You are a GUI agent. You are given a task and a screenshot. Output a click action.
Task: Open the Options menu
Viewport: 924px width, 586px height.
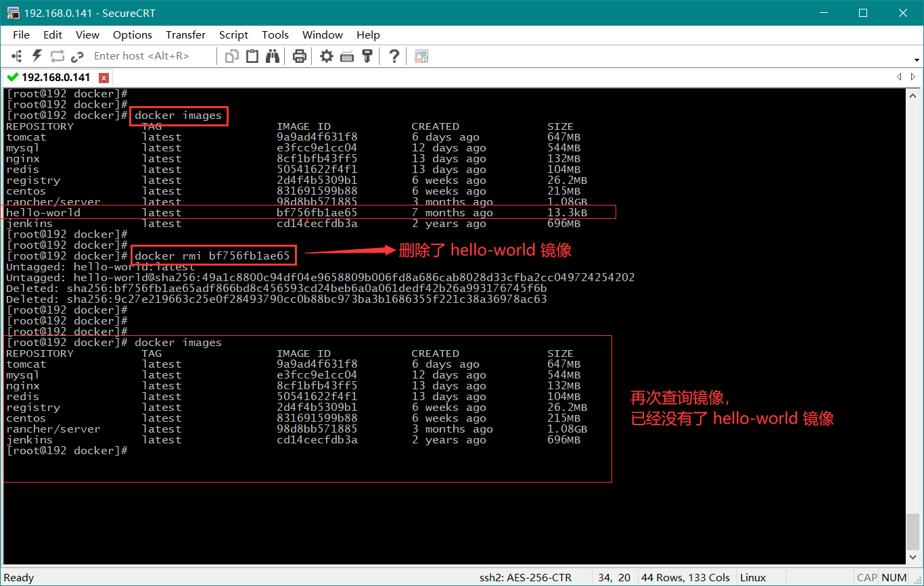(133, 34)
